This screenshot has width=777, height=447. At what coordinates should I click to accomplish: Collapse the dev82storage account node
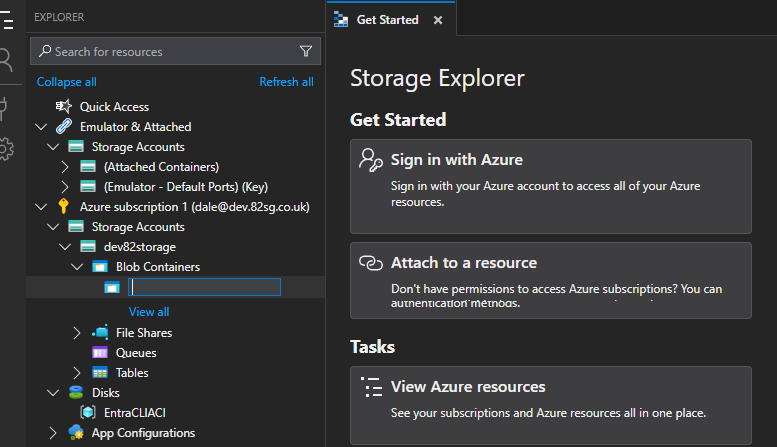point(65,247)
